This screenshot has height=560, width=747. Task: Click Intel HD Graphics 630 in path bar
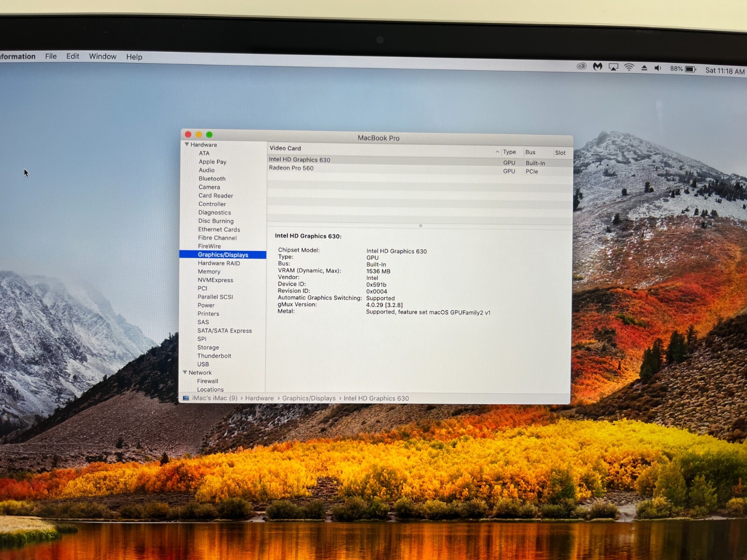(376, 398)
